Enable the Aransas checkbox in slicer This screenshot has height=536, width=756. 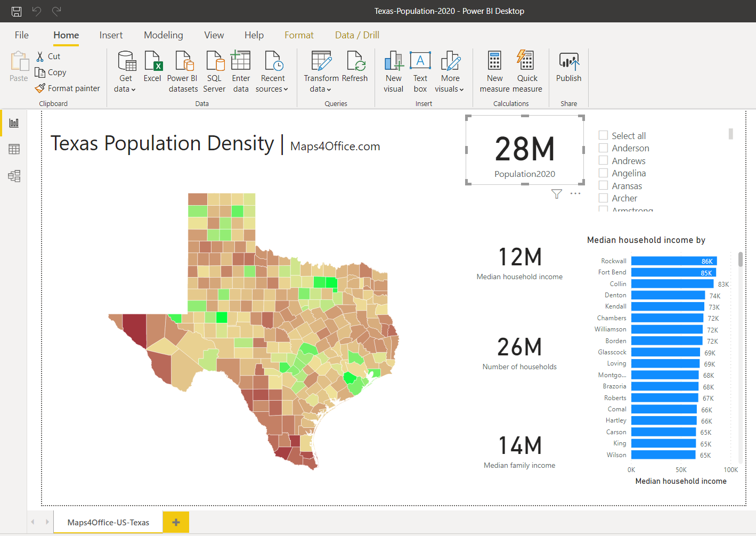point(603,185)
